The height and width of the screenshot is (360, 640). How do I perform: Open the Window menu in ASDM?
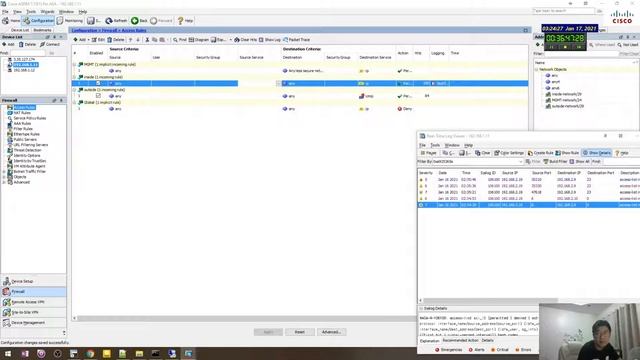pyautogui.click(x=66, y=12)
